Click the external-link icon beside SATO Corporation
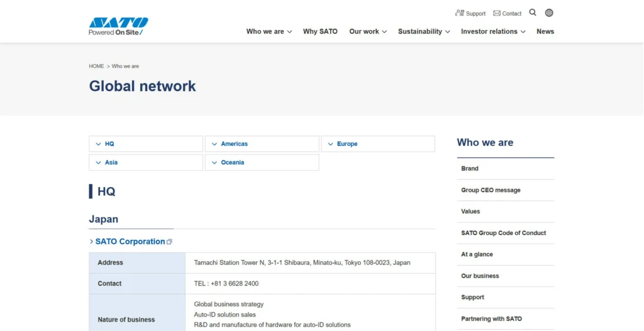Screen dimensions: 644x331 [x=169, y=242]
